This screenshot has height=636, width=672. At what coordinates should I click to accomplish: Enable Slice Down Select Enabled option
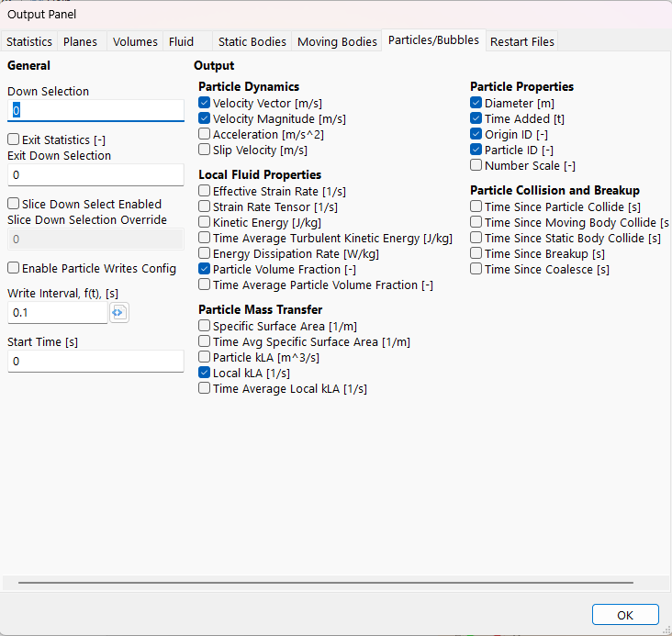coord(14,205)
